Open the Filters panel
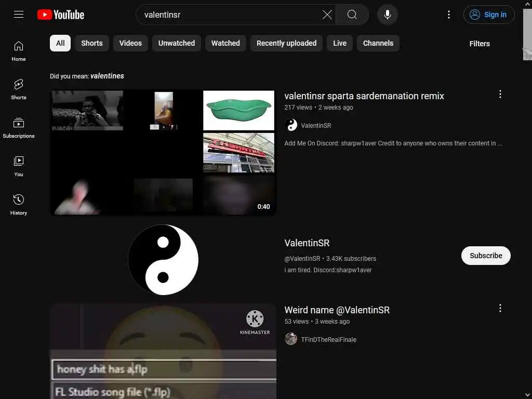Viewport: 532px width, 399px height. click(480, 44)
